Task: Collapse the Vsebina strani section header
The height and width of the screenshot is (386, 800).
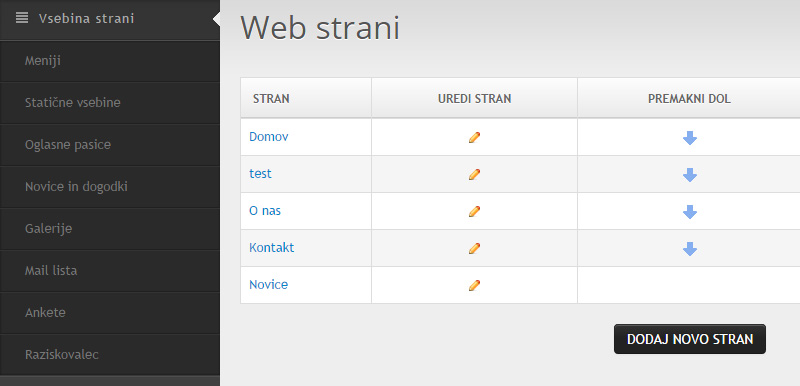Action: (x=110, y=19)
